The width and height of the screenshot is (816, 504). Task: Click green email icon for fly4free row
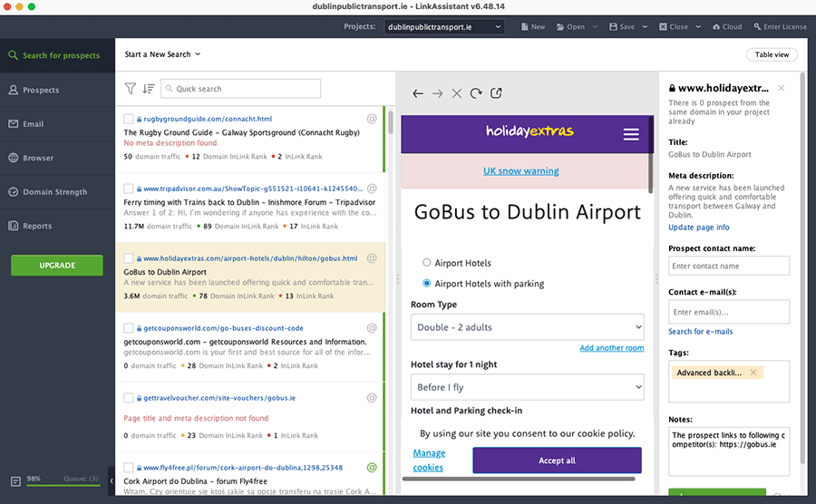coord(372,467)
